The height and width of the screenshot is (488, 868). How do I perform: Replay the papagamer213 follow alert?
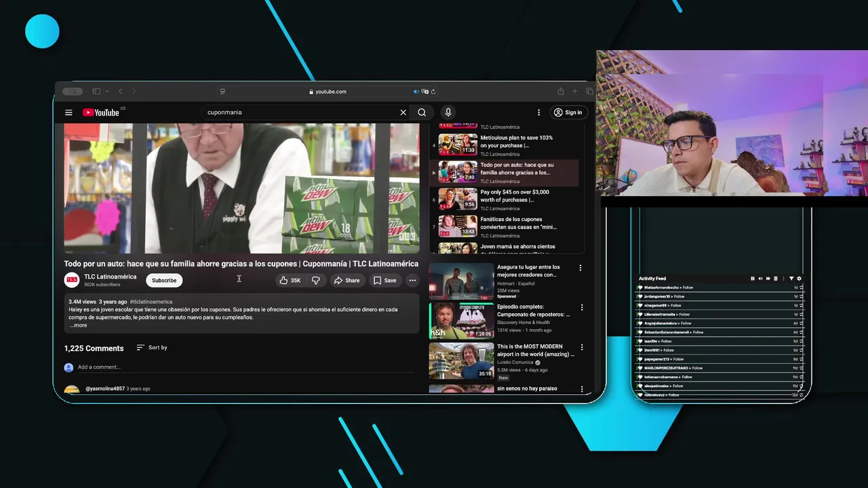click(x=801, y=359)
